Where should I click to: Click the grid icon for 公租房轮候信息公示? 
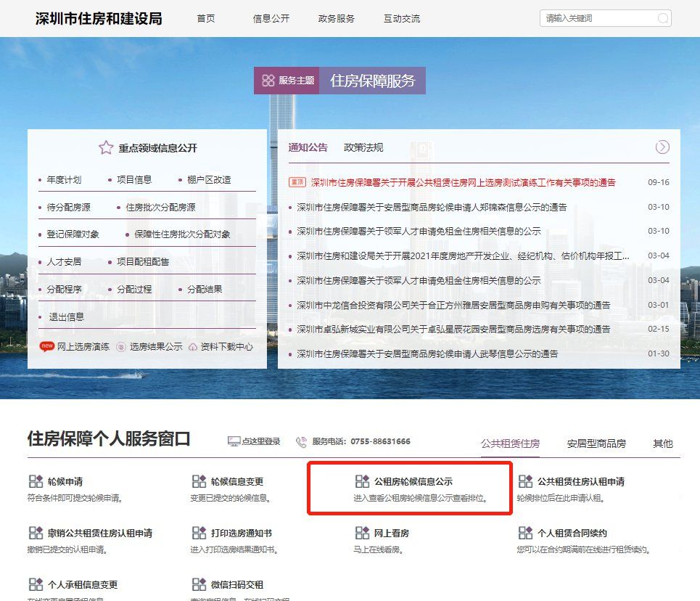pyautogui.click(x=363, y=481)
